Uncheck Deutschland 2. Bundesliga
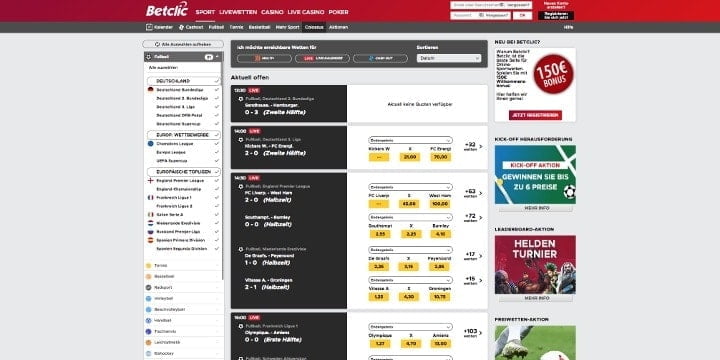This screenshot has height=360, width=720. tap(217, 98)
